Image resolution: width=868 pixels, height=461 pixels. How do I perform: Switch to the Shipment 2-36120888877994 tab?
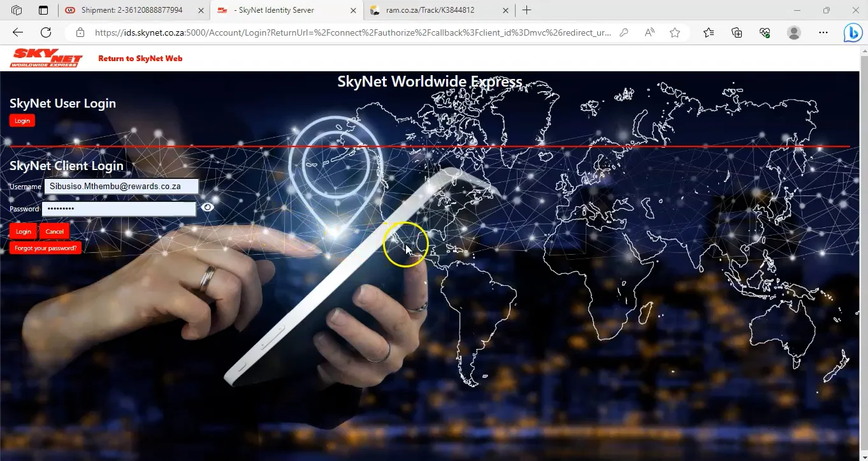pos(132,10)
